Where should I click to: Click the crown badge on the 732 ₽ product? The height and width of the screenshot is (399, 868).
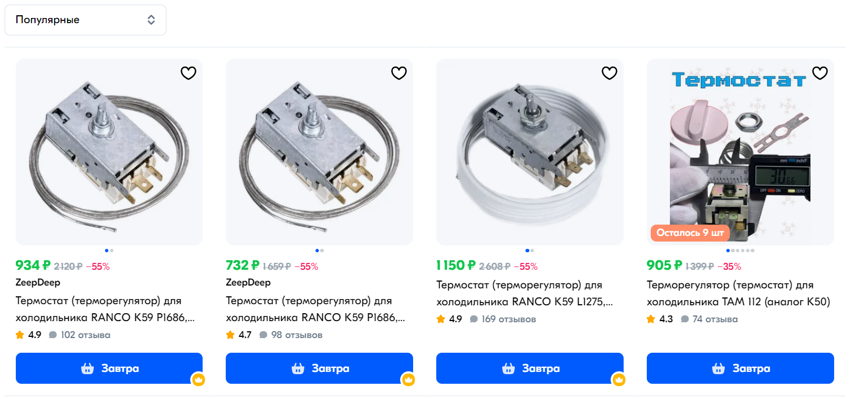pos(409,379)
